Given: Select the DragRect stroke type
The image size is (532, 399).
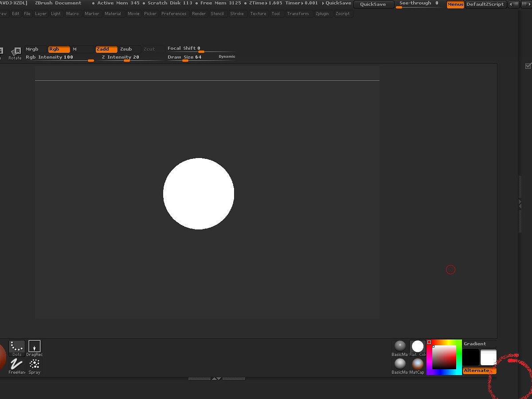Looking at the screenshot, I should tap(35, 348).
